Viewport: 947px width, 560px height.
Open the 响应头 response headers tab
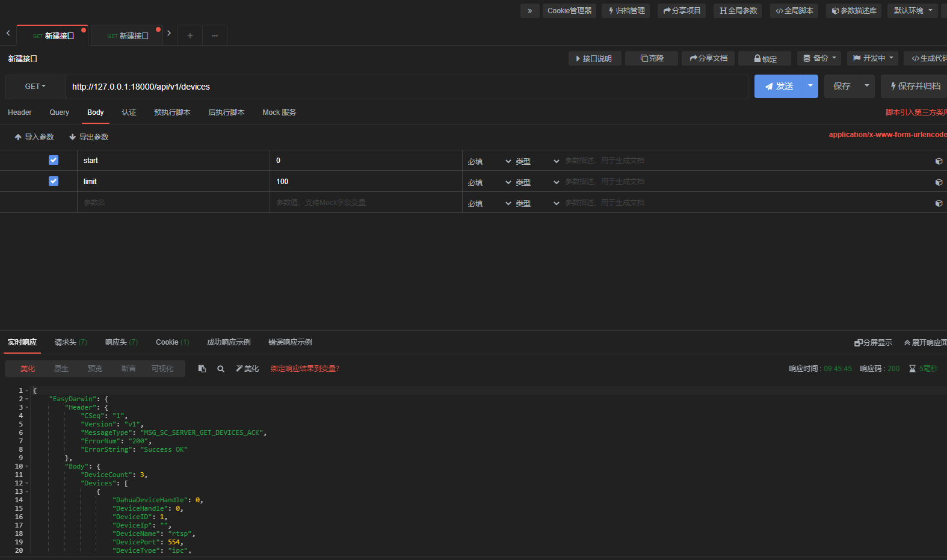(121, 342)
